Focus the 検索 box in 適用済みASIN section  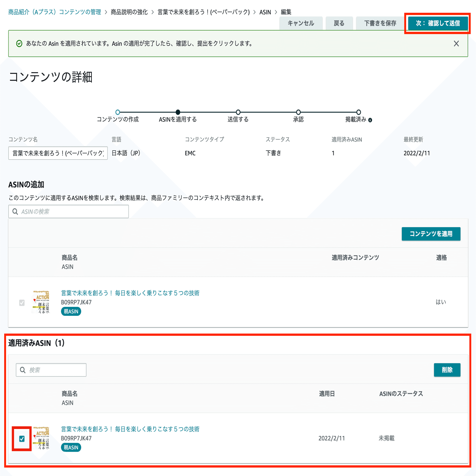[51, 370]
